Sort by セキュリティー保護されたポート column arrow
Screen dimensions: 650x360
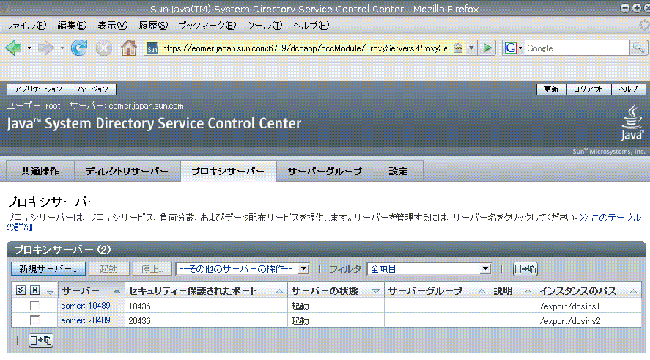tap(280, 292)
